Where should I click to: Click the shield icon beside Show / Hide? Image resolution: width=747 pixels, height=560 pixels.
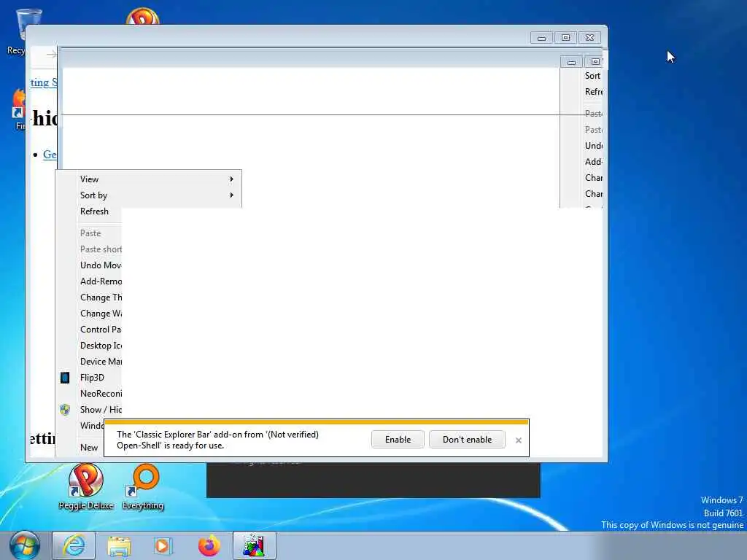click(x=65, y=410)
